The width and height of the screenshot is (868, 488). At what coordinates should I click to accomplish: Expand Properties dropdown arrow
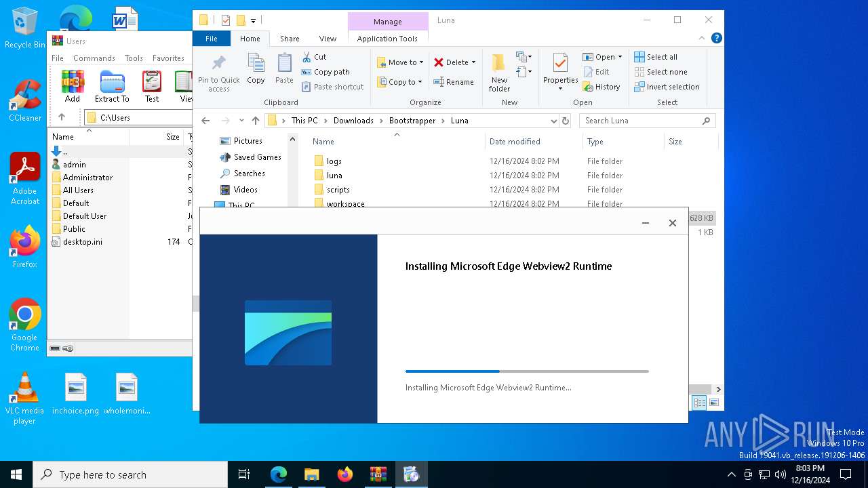560,89
